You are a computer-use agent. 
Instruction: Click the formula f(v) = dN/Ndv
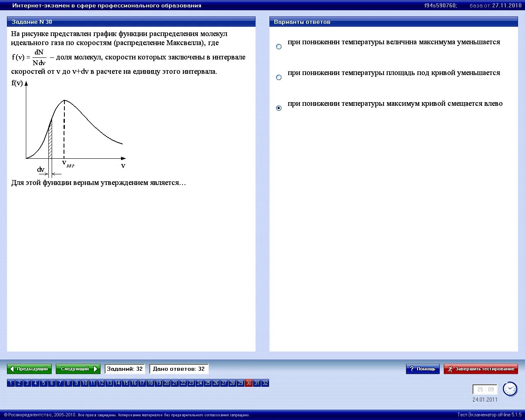29,57
